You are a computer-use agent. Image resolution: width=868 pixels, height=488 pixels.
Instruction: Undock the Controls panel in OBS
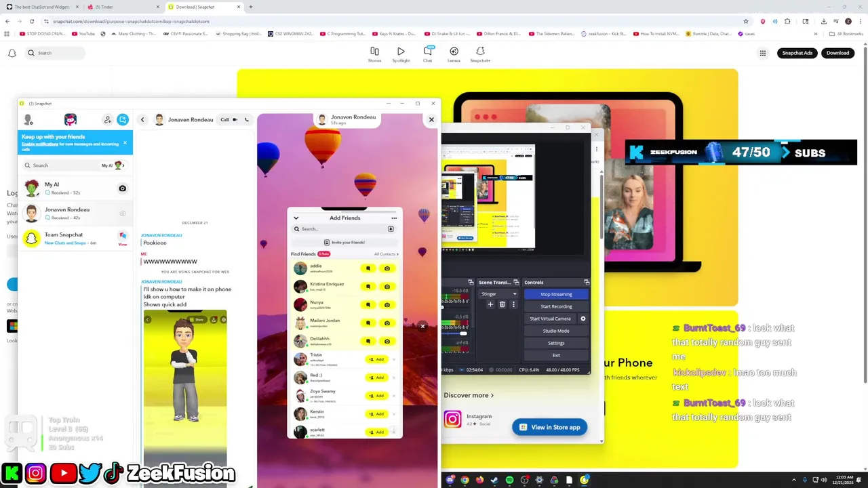point(587,282)
